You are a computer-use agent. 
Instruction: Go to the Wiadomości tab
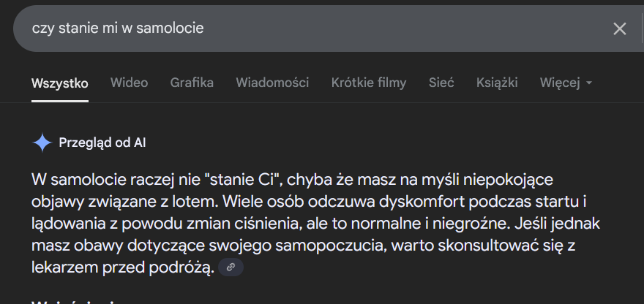click(272, 83)
